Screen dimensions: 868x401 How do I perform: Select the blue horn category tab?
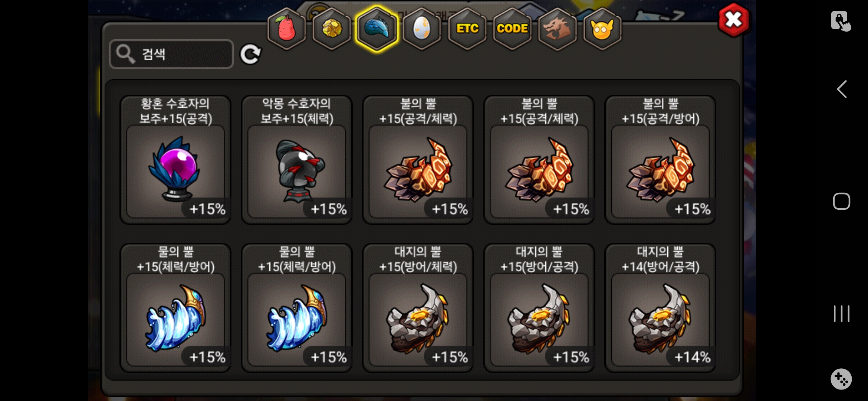(377, 29)
